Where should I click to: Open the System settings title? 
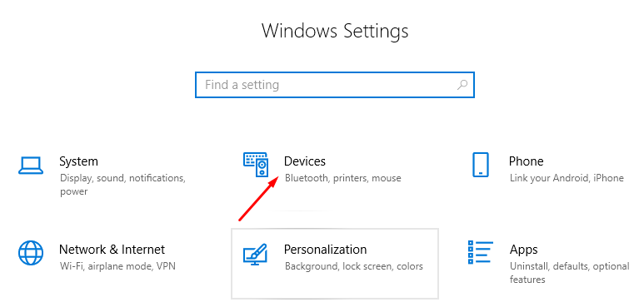(78, 161)
